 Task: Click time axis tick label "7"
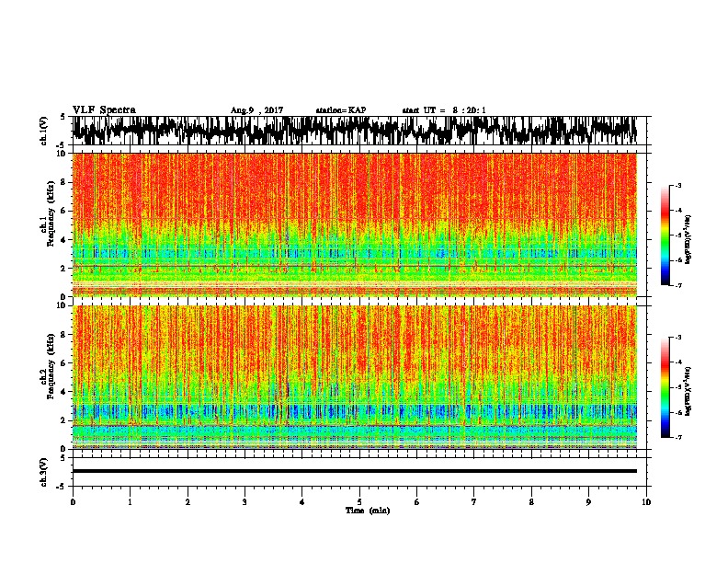click(474, 502)
